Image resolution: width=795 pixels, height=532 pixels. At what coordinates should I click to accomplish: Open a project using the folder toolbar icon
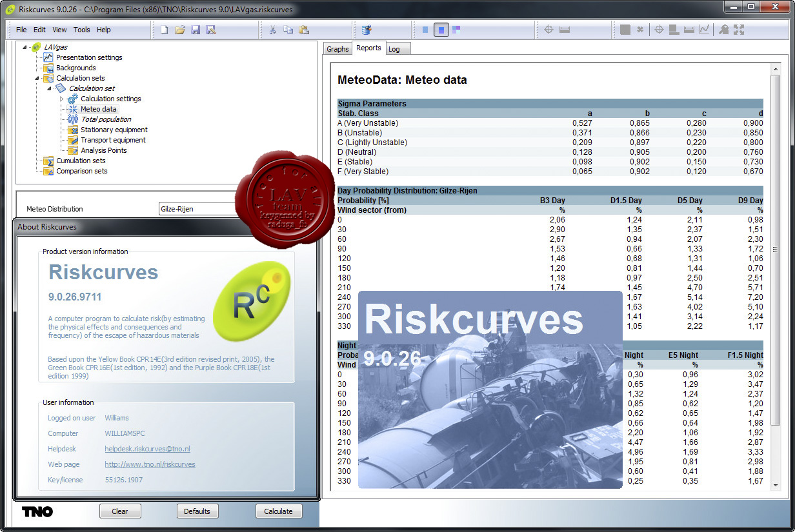point(180,30)
